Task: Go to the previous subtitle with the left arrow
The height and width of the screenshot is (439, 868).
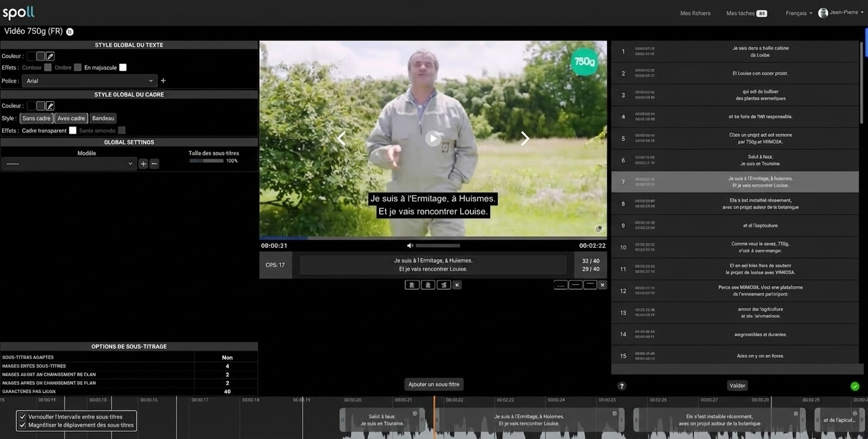Action: pyautogui.click(x=341, y=138)
